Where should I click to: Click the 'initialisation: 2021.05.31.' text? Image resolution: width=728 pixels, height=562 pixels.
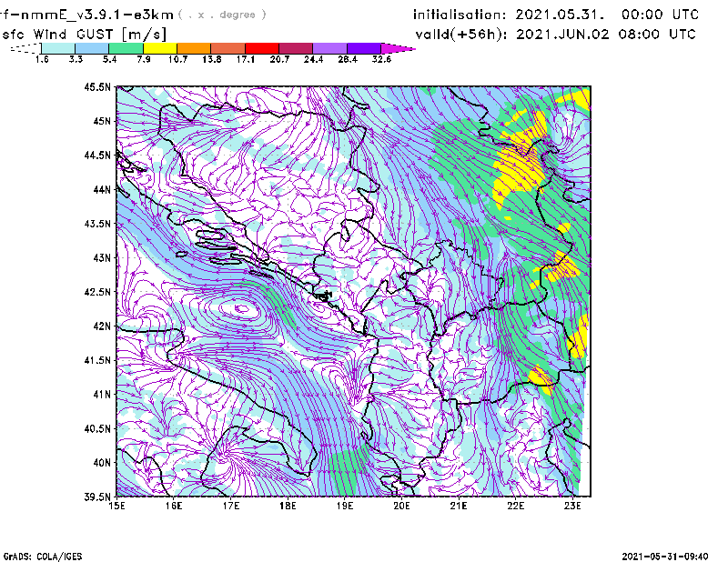pos(509,15)
